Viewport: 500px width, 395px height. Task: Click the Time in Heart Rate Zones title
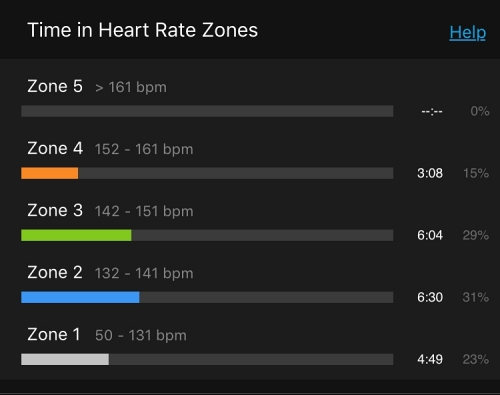click(143, 30)
